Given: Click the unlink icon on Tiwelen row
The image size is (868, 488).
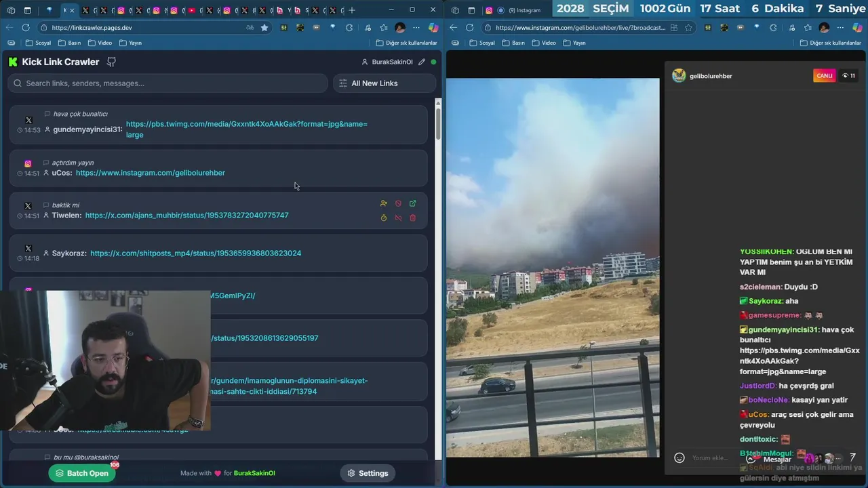Looking at the screenshot, I should 398,218.
